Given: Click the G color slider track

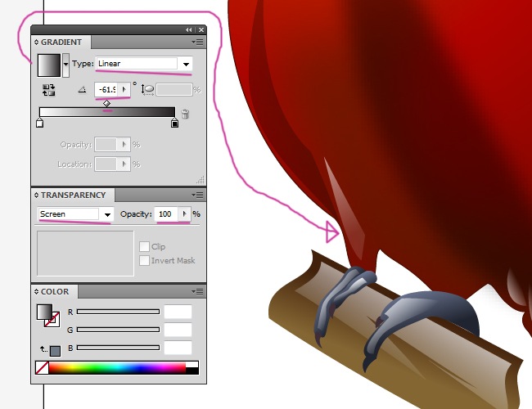Looking at the screenshot, I should 118,330.
